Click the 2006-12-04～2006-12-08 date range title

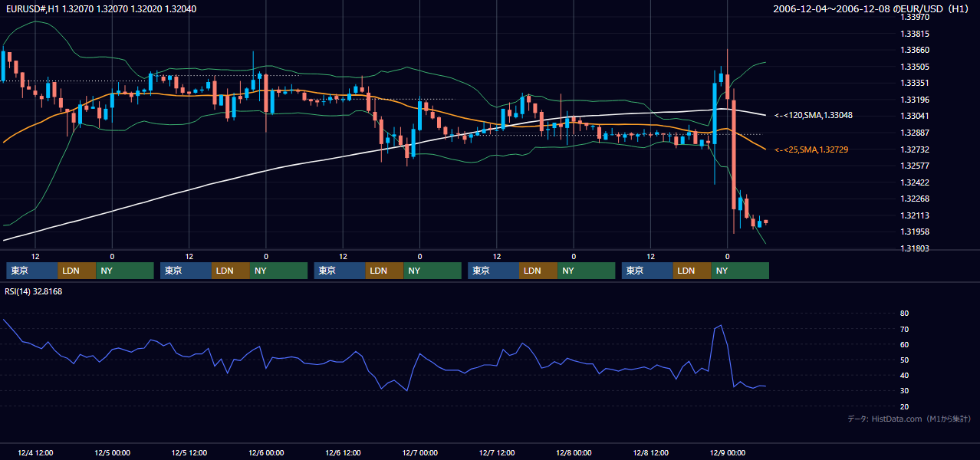[872, 8]
